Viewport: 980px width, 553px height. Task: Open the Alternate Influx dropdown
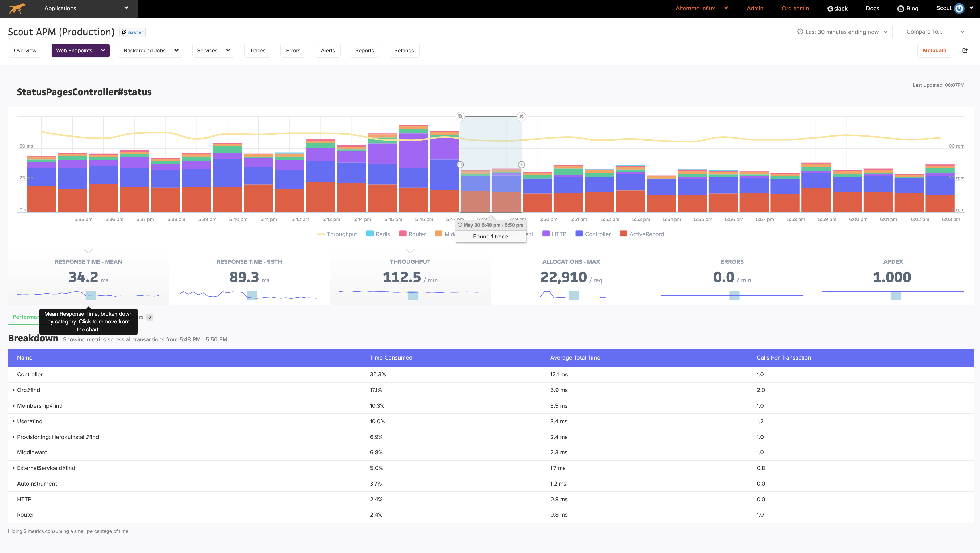coord(702,8)
